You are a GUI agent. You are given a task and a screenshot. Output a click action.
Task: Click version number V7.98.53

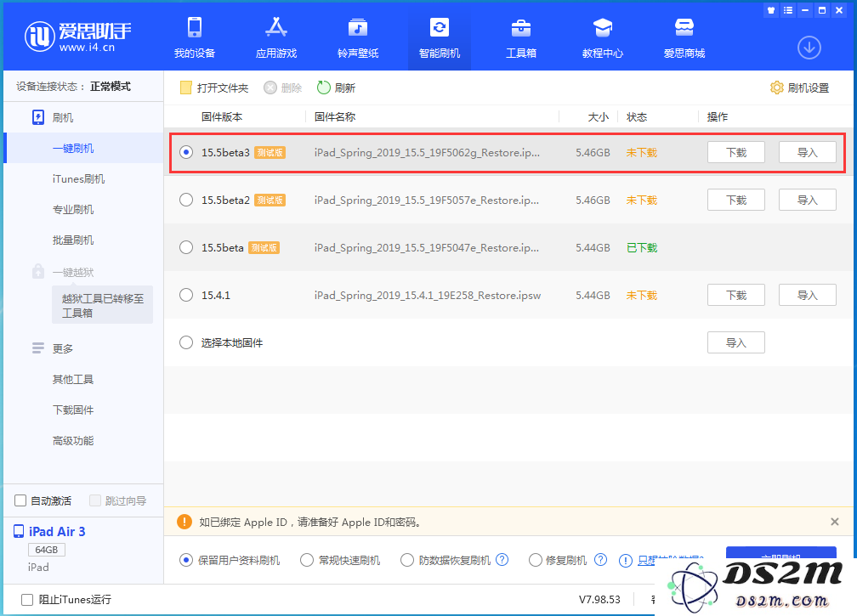599,600
